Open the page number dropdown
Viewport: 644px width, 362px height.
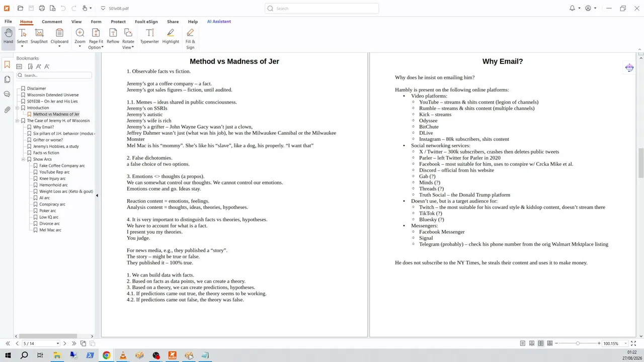coord(57,343)
